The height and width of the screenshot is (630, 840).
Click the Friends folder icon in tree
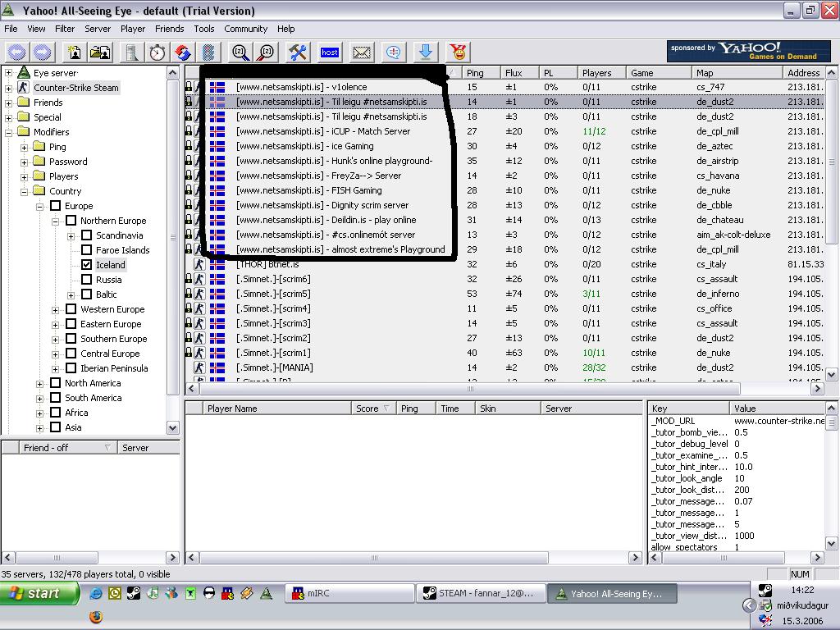point(24,102)
